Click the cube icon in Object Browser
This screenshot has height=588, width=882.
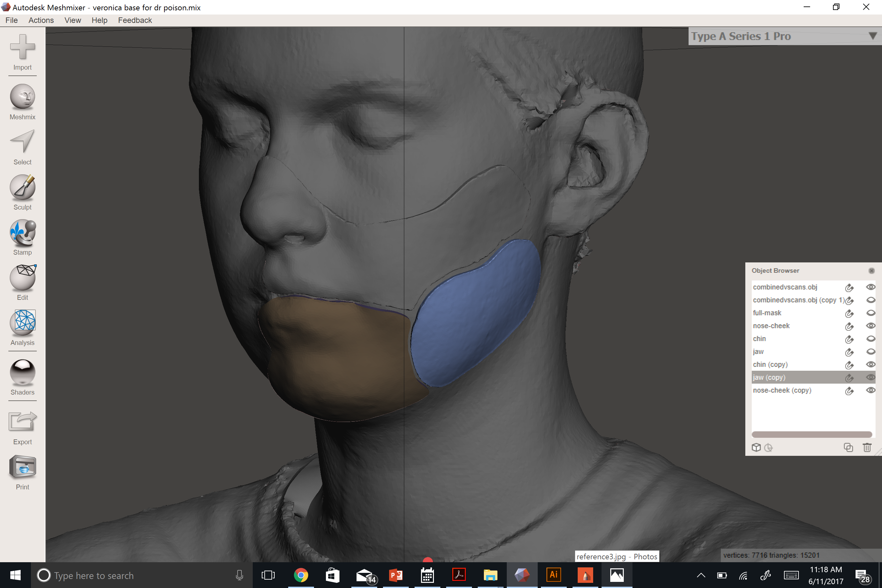756,447
